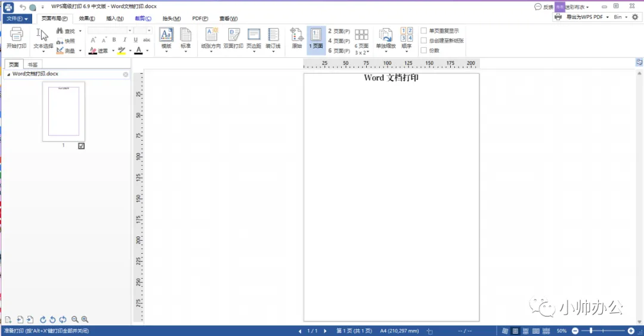
Task: Select the 6 页面(P) layout option
Action: pyautogui.click(x=339, y=51)
